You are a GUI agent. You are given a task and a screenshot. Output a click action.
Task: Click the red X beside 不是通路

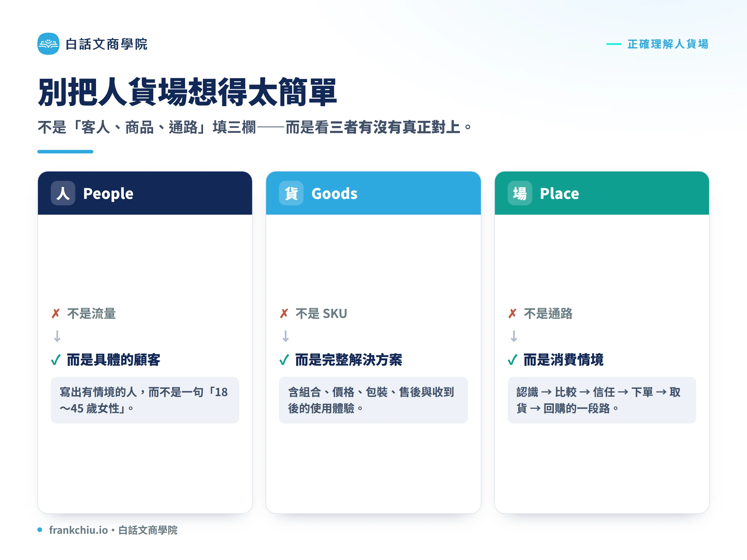[x=512, y=314]
